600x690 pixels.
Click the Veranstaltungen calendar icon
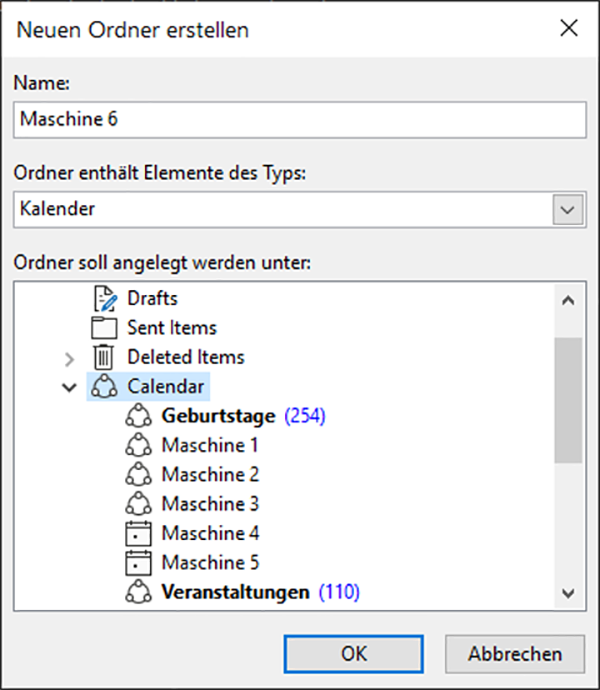[x=138, y=592]
